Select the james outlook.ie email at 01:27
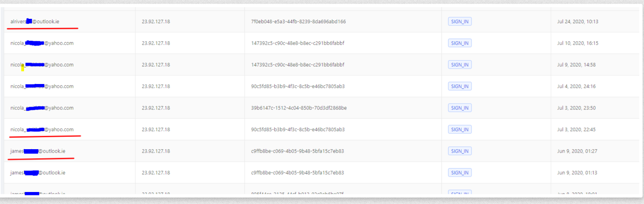The width and height of the screenshot is (644, 204). [38, 151]
